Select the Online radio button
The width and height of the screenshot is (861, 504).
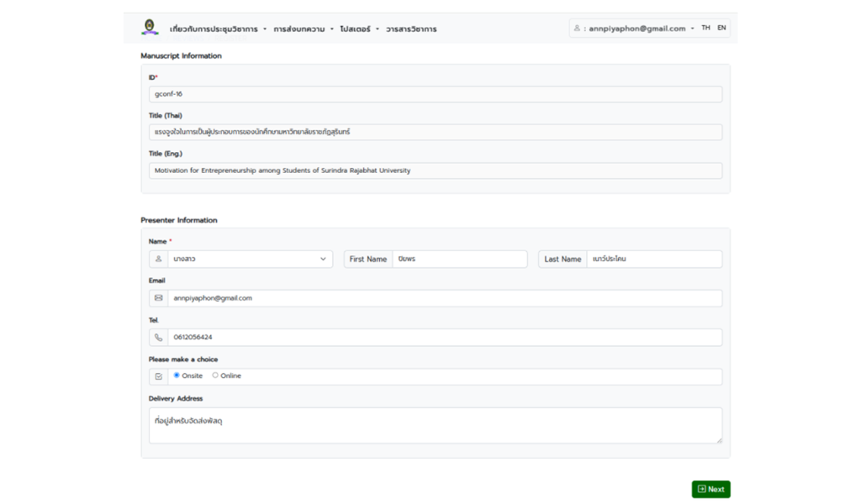coord(215,375)
